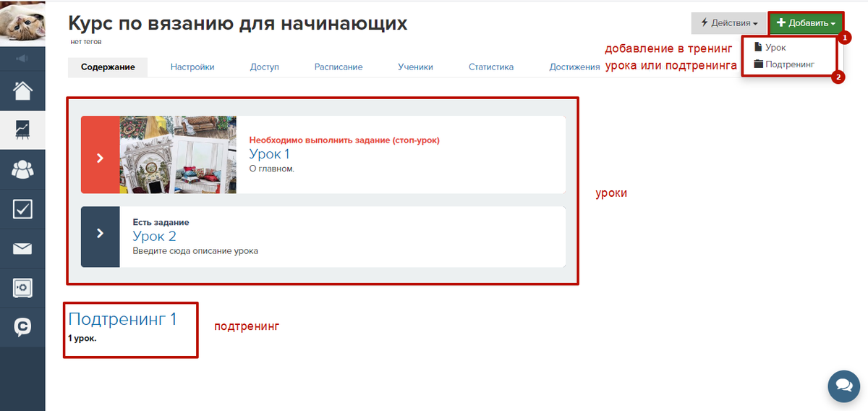The height and width of the screenshot is (411, 868).
Task: Choose Подтренинг from the Добавить menu
Action: coord(783,64)
